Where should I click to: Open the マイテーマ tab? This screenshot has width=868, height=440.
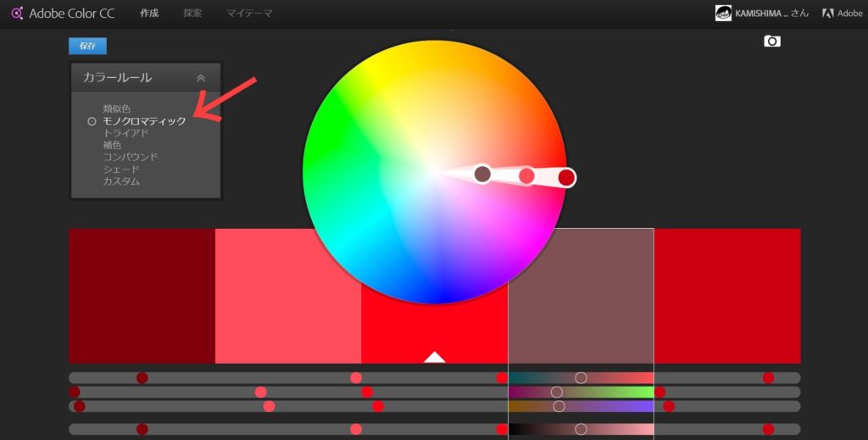[x=249, y=14]
